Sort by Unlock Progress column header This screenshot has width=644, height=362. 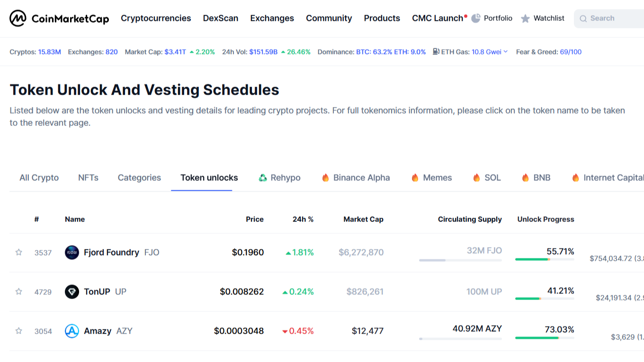point(546,219)
